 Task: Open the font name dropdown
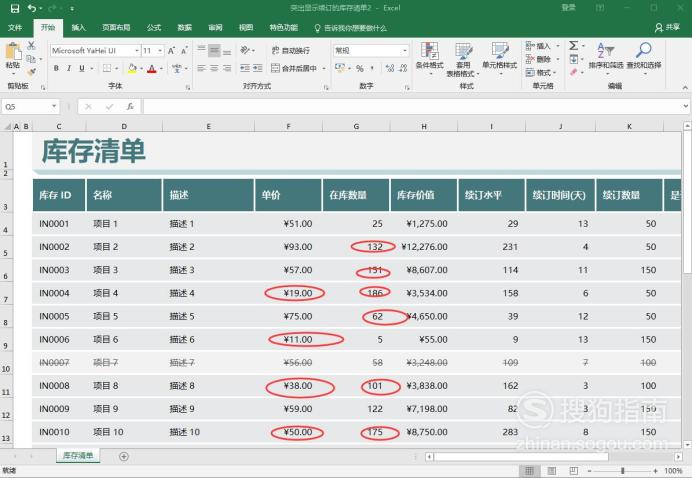[137, 51]
